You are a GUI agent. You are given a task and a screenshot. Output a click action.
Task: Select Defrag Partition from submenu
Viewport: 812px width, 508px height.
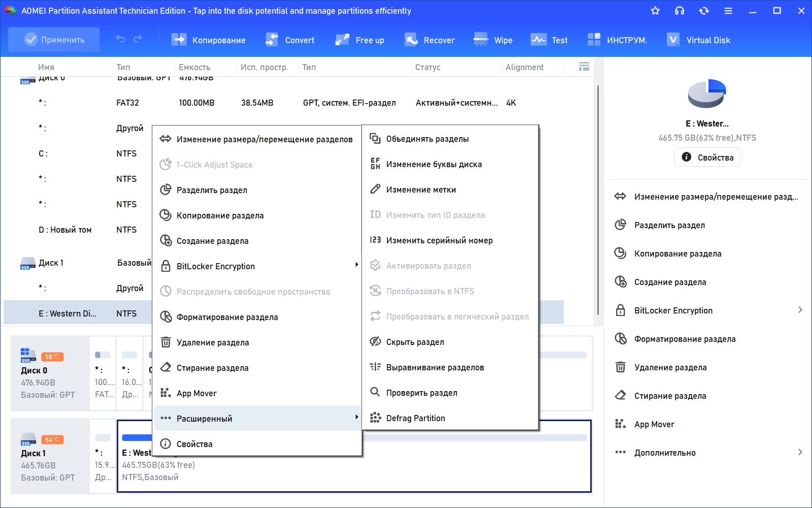tap(415, 418)
